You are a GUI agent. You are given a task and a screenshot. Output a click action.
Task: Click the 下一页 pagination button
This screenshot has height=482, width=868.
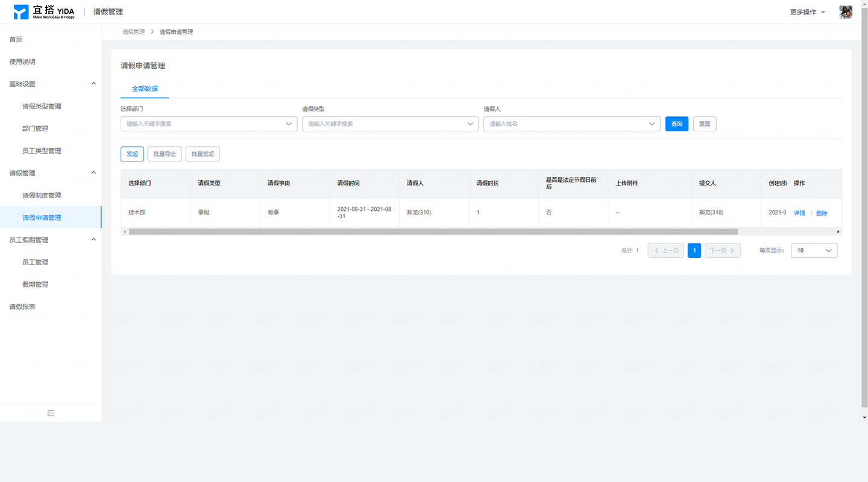coord(723,251)
